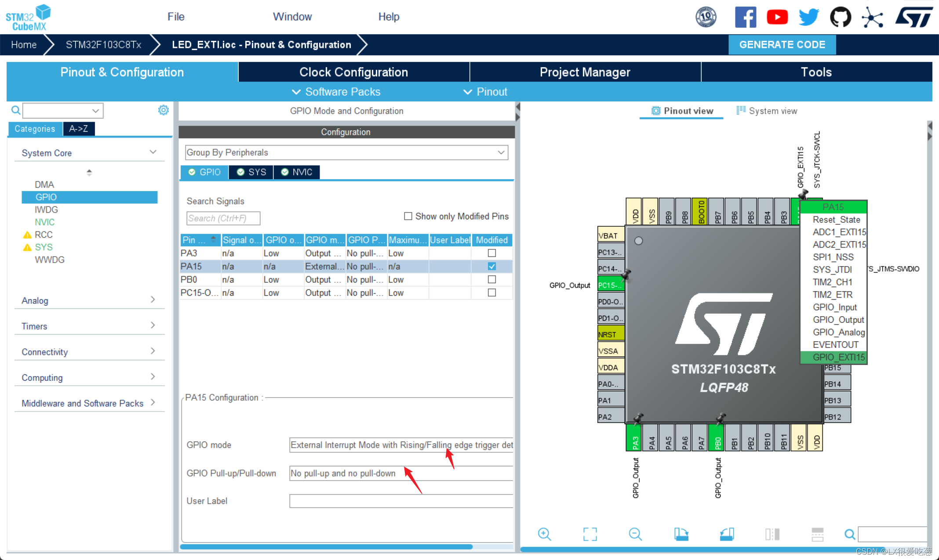This screenshot has height=560, width=939.
Task: Click the PB0 pin on the chip
Action: (717, 437)
